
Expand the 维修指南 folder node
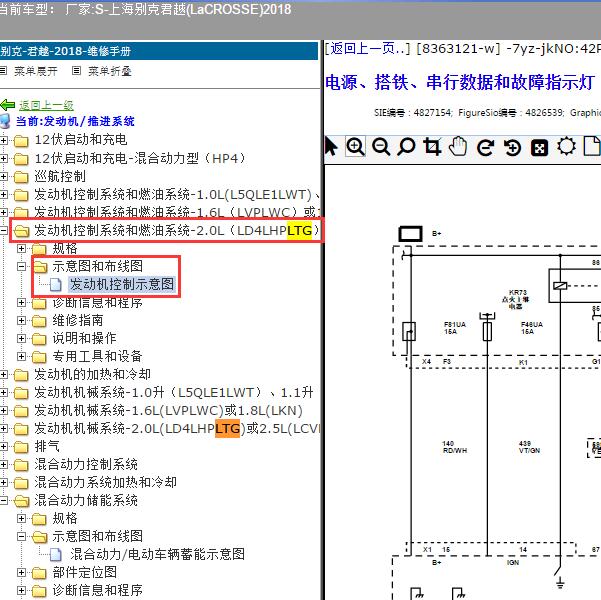click(x=21, y=321)
